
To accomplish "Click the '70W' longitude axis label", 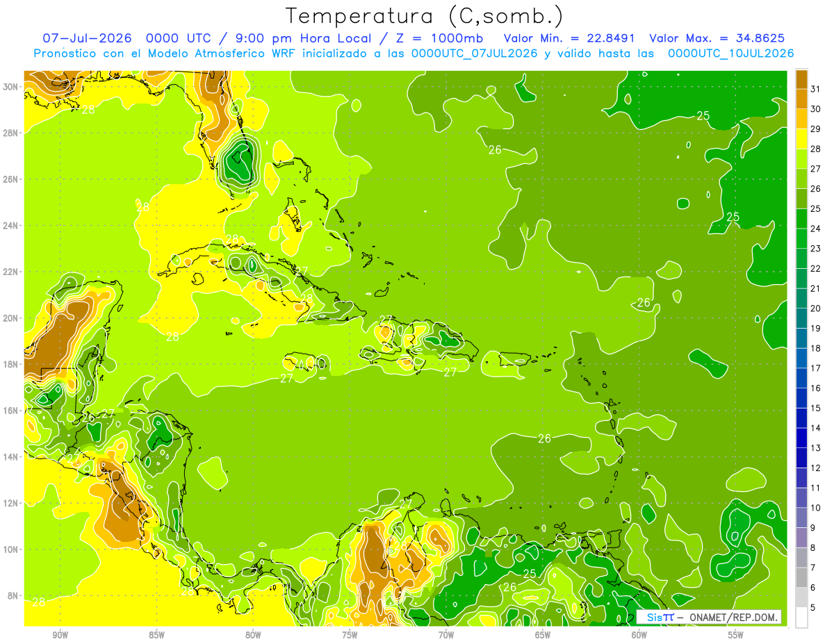I will pos(446,635).
